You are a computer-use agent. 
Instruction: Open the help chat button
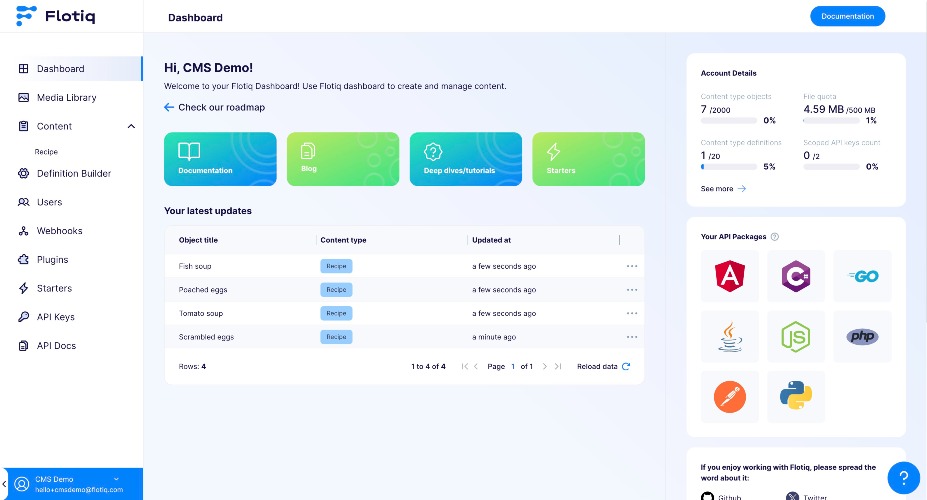903,478
